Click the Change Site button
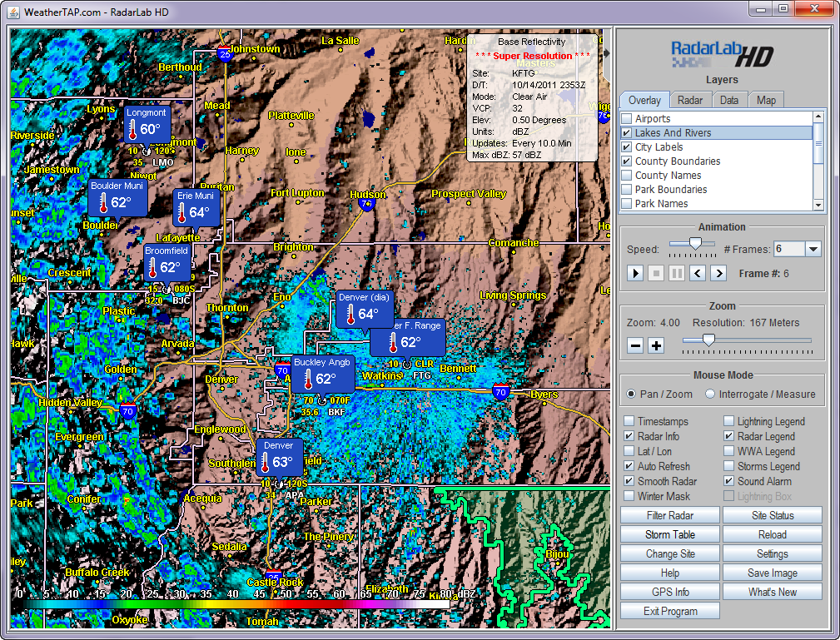 coord(670,553)
